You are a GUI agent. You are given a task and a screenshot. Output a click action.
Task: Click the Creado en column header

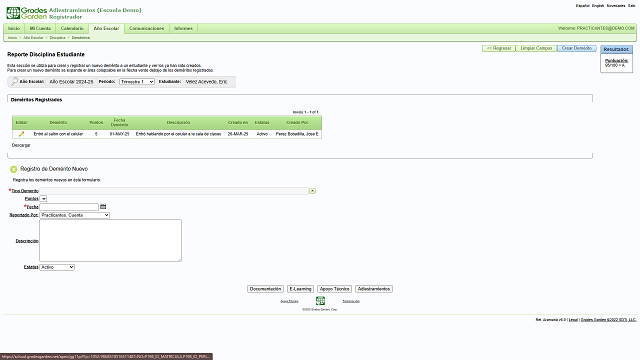tap(238, 122)
